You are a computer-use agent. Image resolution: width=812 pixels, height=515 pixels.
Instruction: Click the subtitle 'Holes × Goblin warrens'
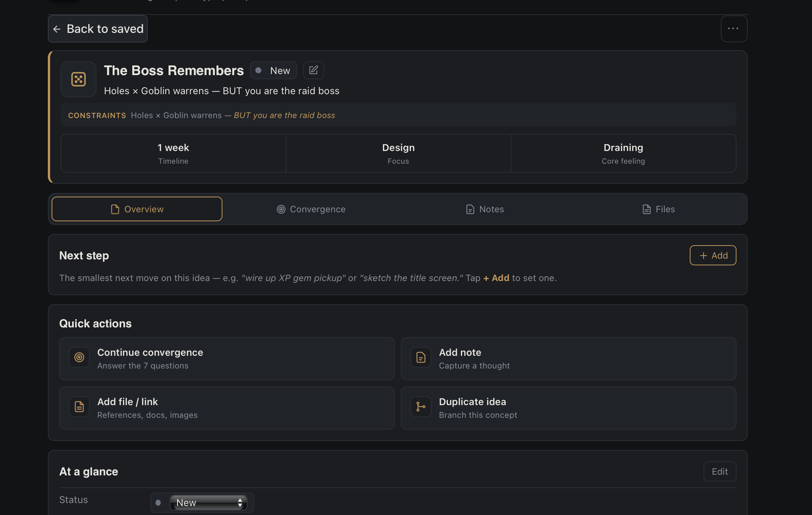tap(156, 91)
